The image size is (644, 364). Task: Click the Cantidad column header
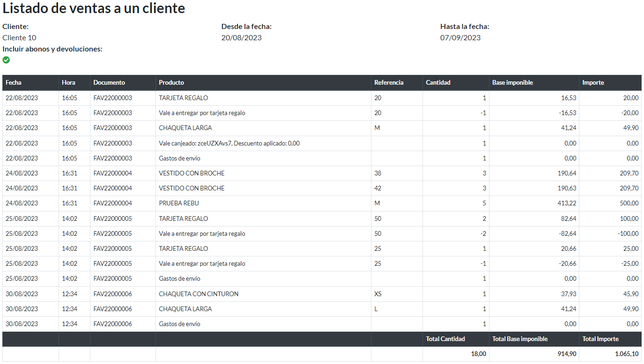(x=438, y=82)
